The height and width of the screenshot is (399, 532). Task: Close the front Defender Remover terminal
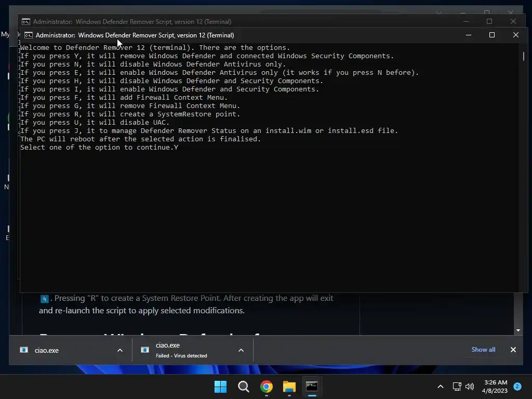coord(516,35)
